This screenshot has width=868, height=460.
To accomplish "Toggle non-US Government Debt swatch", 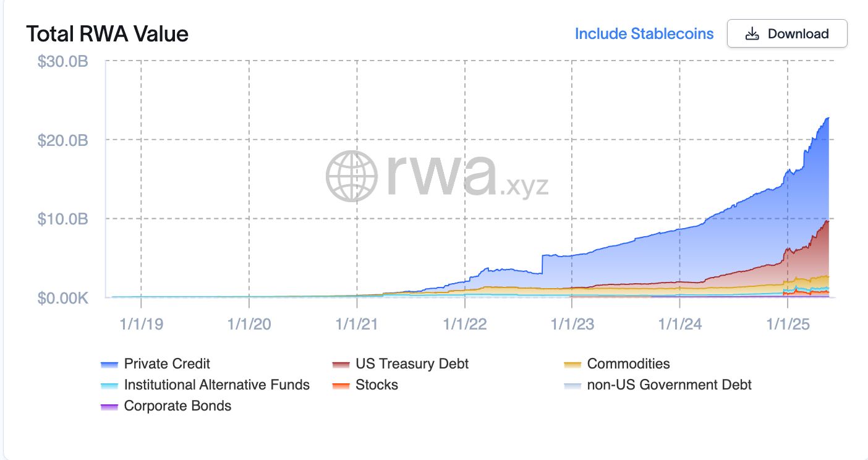I will tap(572, 386).
